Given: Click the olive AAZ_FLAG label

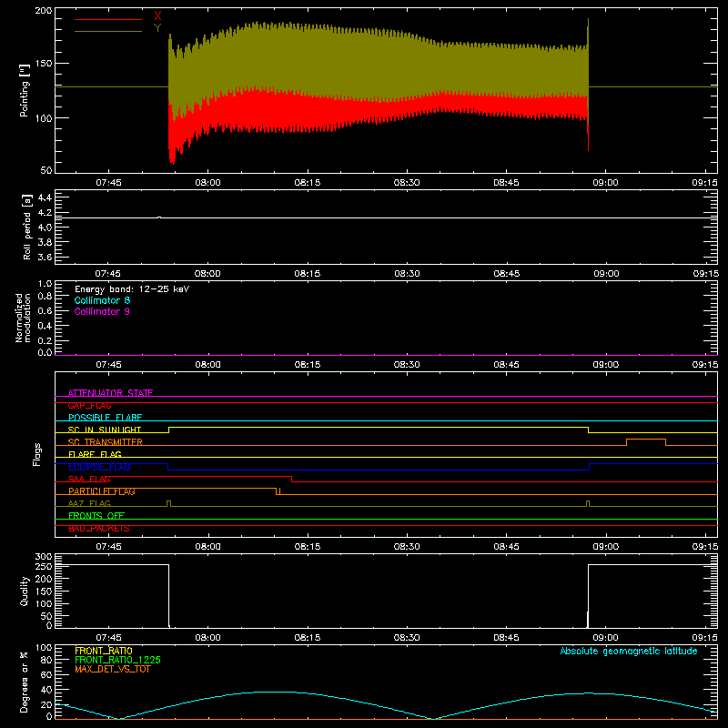Looking at the screenshot, I should click(x=89, y=503).
